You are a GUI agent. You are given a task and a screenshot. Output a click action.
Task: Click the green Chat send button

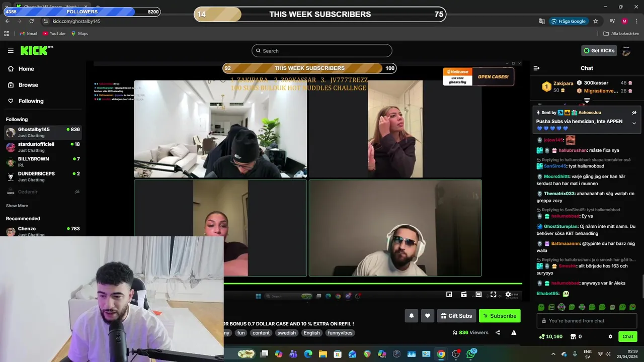[627, 336]
